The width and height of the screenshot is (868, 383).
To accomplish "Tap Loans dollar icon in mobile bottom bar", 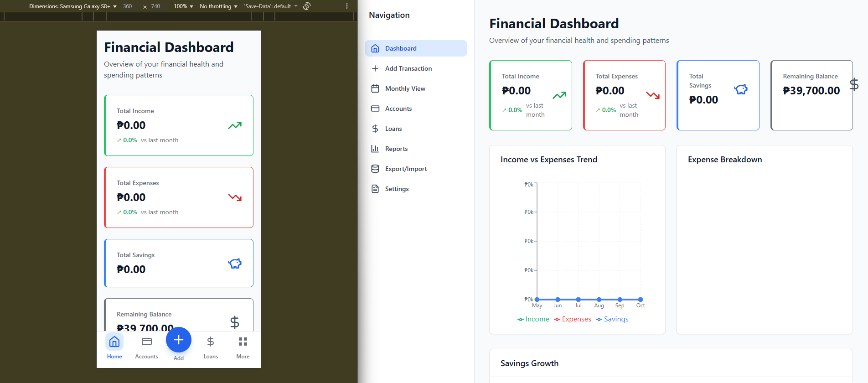I will pos(211,342).
